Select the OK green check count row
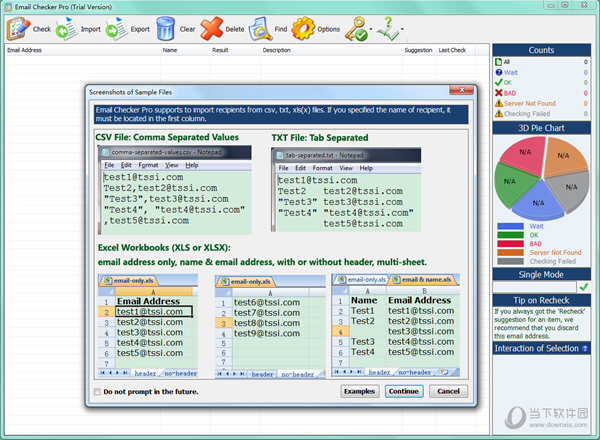The image size is (600, 440). (541, 83)
